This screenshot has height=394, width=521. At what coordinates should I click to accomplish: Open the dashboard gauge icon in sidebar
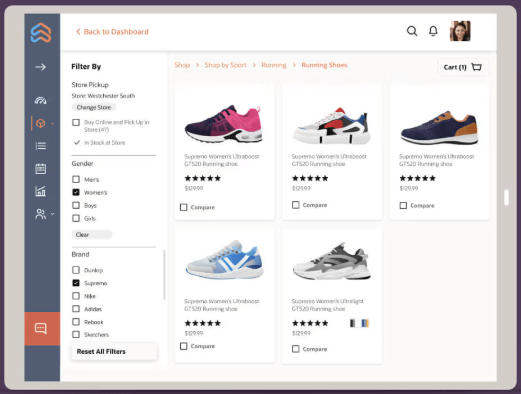point(41,100)
